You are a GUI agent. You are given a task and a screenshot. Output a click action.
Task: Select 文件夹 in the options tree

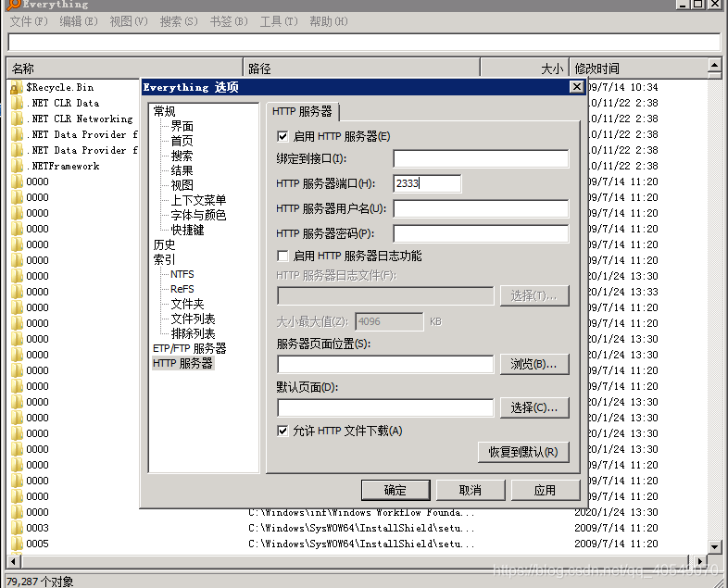pos(188,304)
